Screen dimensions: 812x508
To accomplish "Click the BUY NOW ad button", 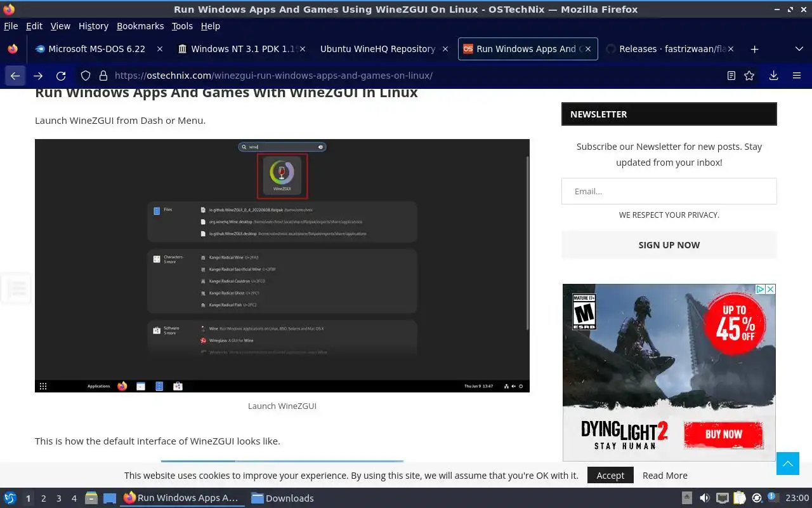I will 723,434.
